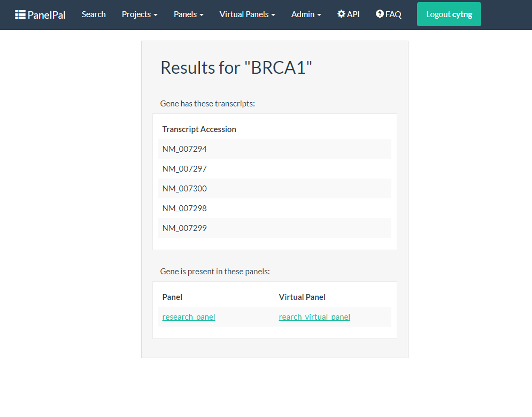Expand the Panels dropdown menu

(188, 14)
